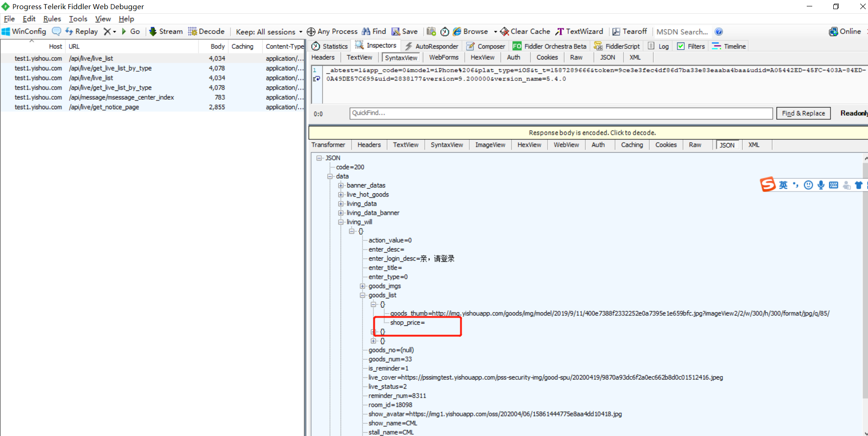Select response ImageView tab

tap(490, 145)
